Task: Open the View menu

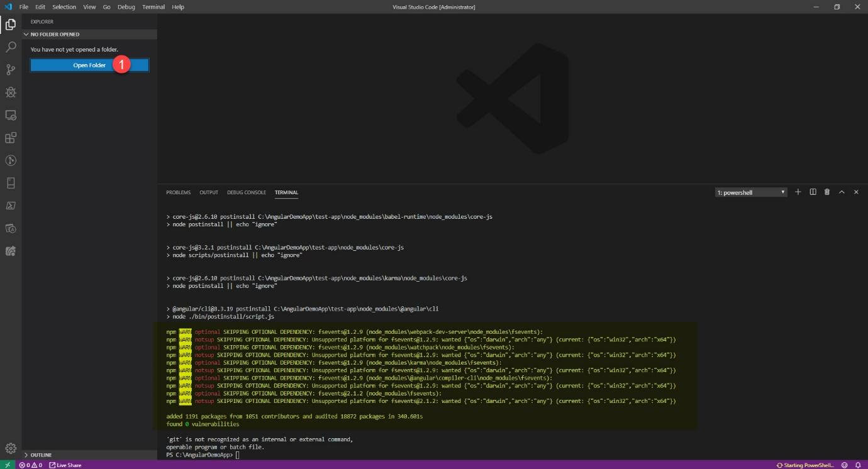Action: point(89,7)
